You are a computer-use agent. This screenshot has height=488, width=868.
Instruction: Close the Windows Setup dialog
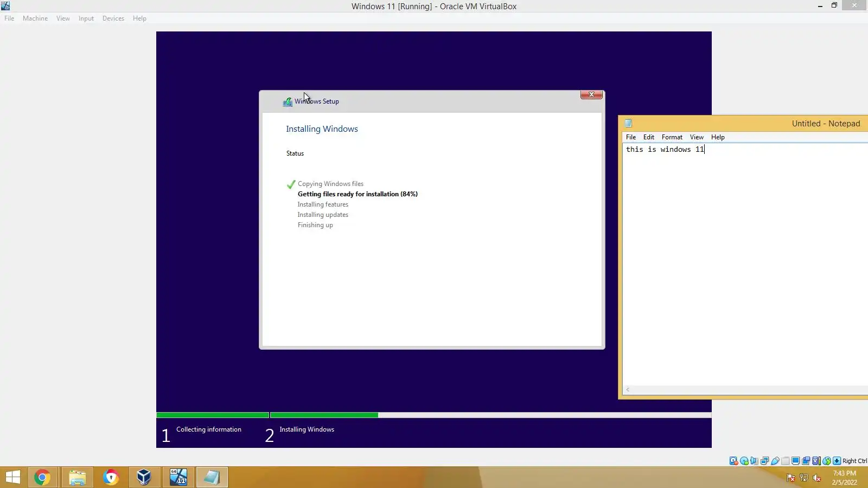591,95
